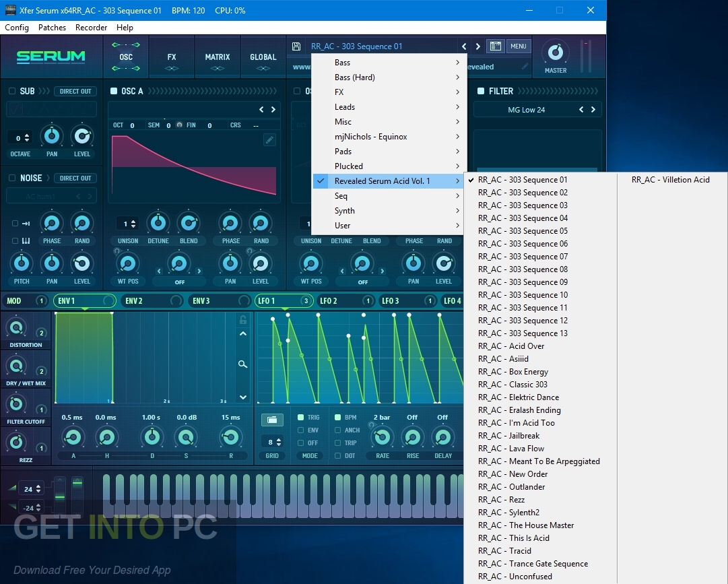Click the save preset floppy icon
The image size is (728, 584).
tap(296, 46)
